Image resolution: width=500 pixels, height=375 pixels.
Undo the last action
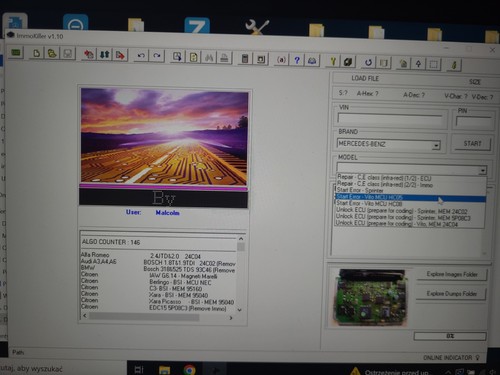(141, 55)
